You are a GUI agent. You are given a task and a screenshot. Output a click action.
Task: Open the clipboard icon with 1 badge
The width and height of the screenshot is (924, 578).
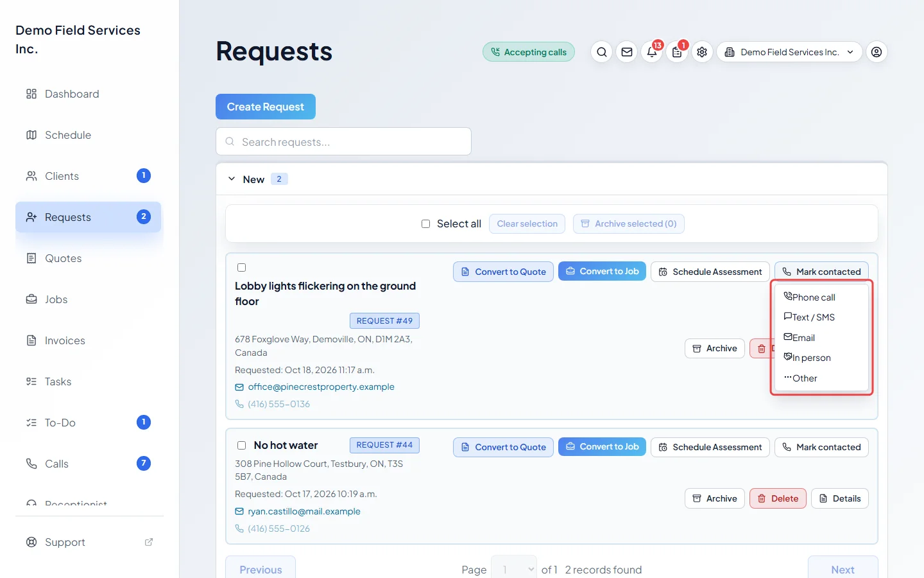(x=677, y=52)
